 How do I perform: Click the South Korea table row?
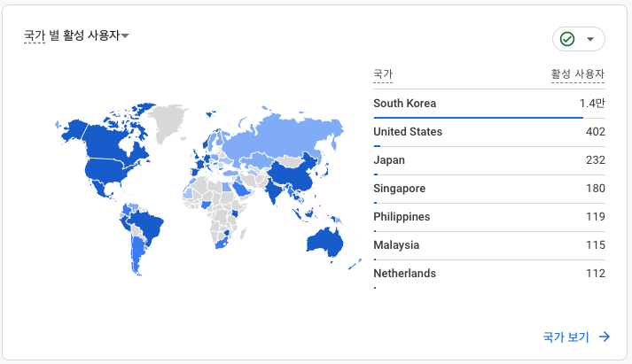coord(489,104)
